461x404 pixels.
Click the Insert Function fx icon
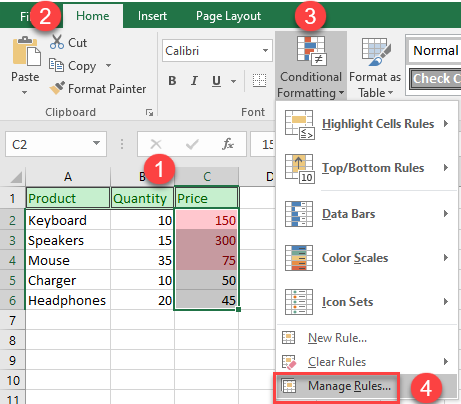(228, 144)
